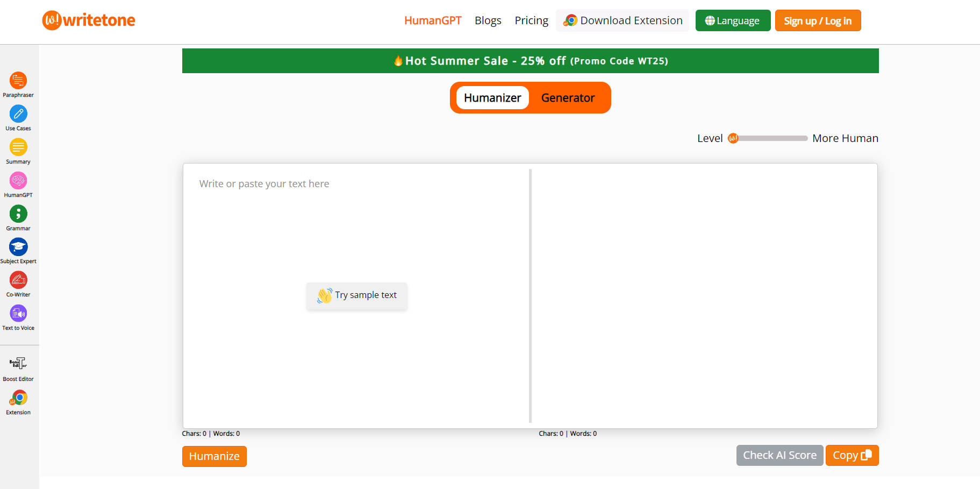
Task: Switch to Humanizer mode
Action: 492,98
